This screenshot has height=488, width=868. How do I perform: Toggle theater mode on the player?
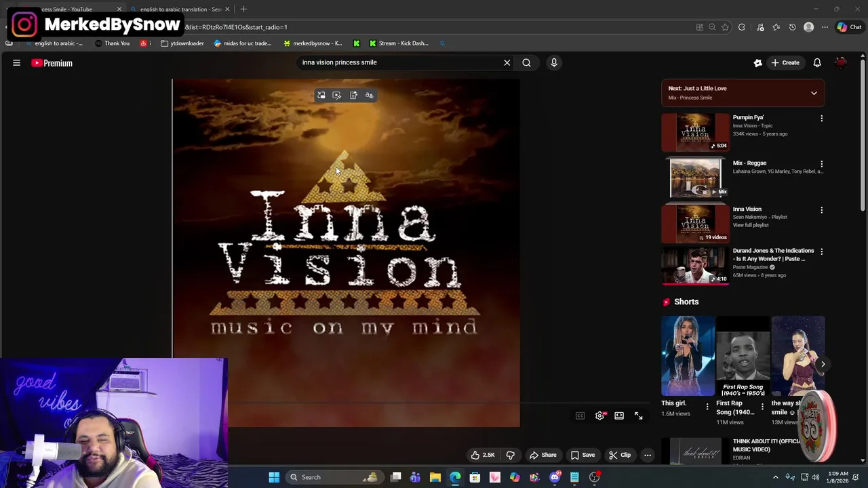pos(619,415)
